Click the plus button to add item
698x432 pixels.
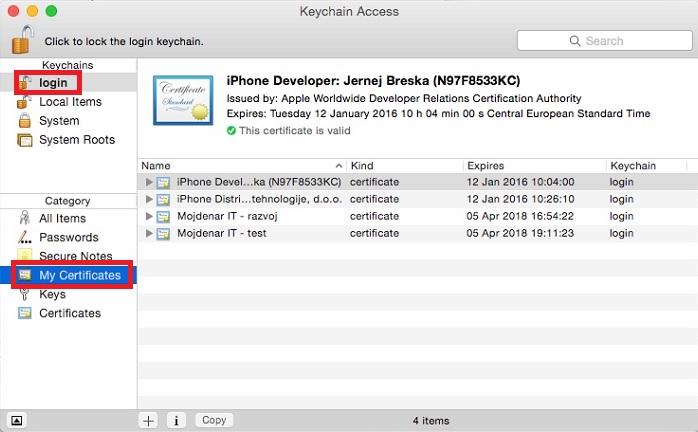tap(149, 420)
